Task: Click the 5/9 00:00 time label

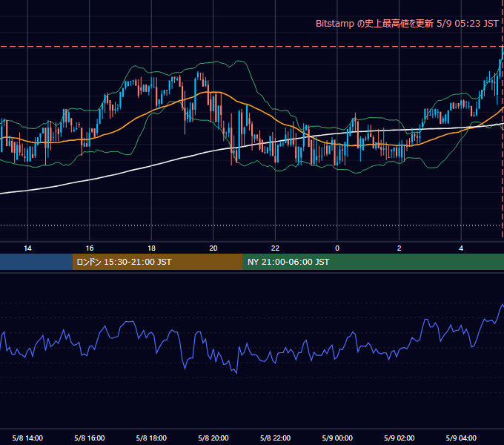Action: tap(337, 438)
